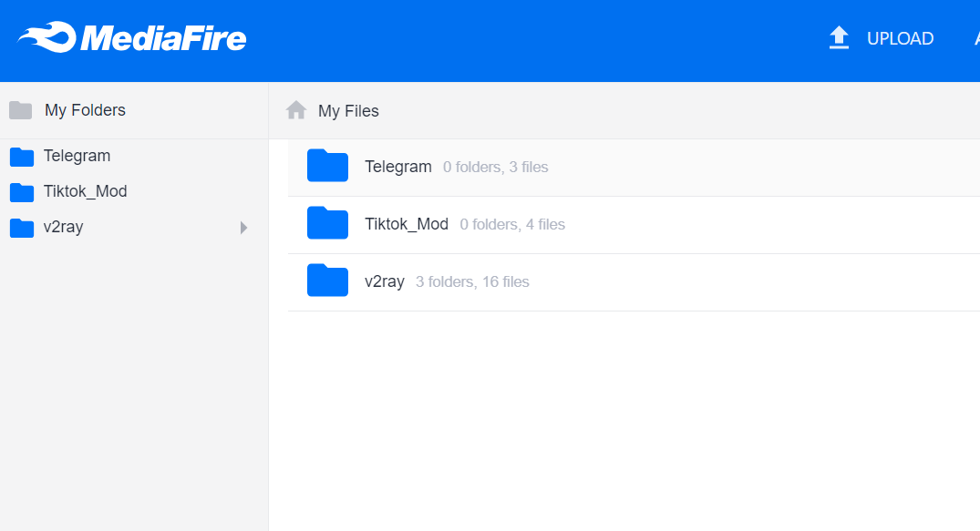Click the Tiktok_Mod folder icon in sidebar
Viewport: 980px width, 531px height.
22,192
